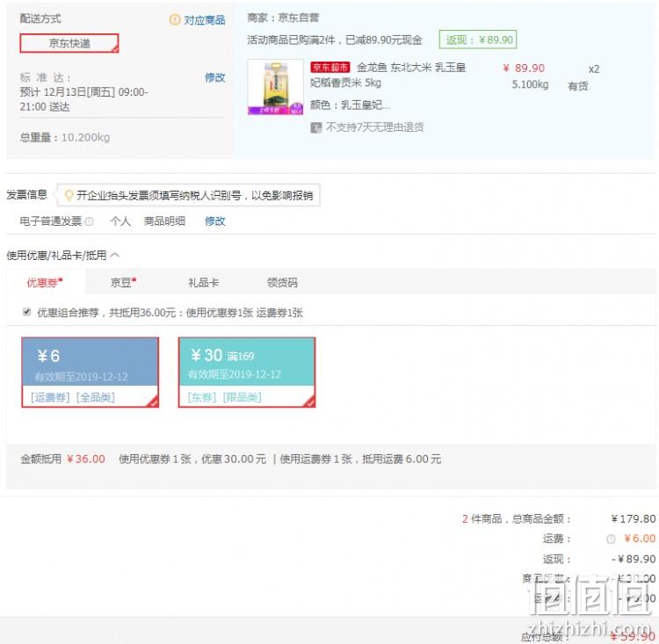Click the product price ¥ 89.90
This screenshot has height=644, width=659.
click(x=524, y=68)
